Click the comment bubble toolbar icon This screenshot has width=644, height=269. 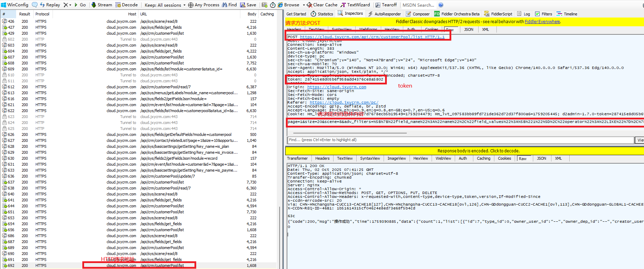tap(35, 5)
